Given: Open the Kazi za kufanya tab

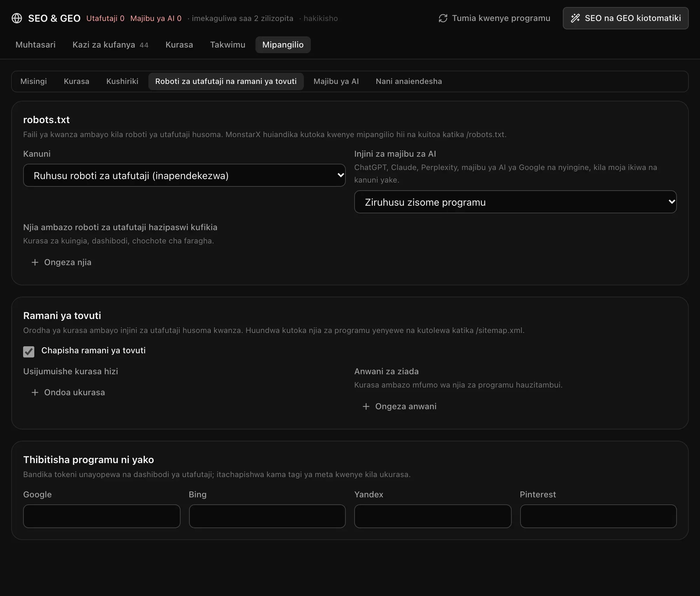Looking at the screenshot, I should [110, 45].
